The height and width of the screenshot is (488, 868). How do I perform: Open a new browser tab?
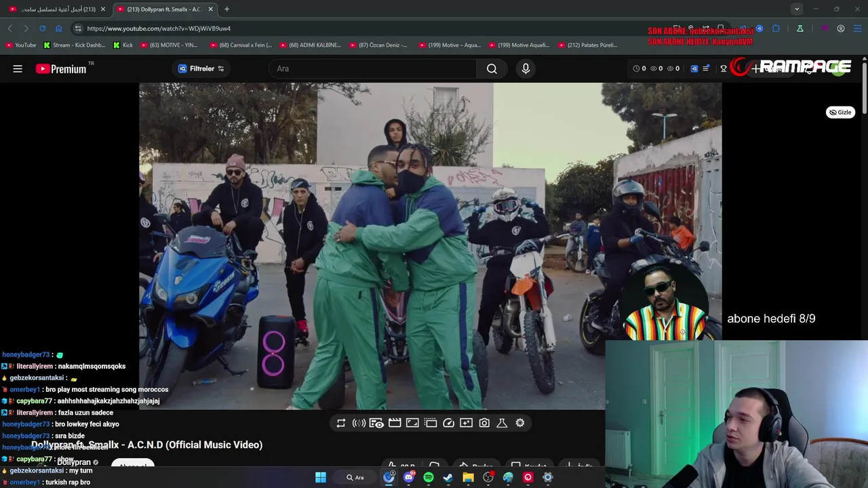pyautogui.click(x=226, y=9)
